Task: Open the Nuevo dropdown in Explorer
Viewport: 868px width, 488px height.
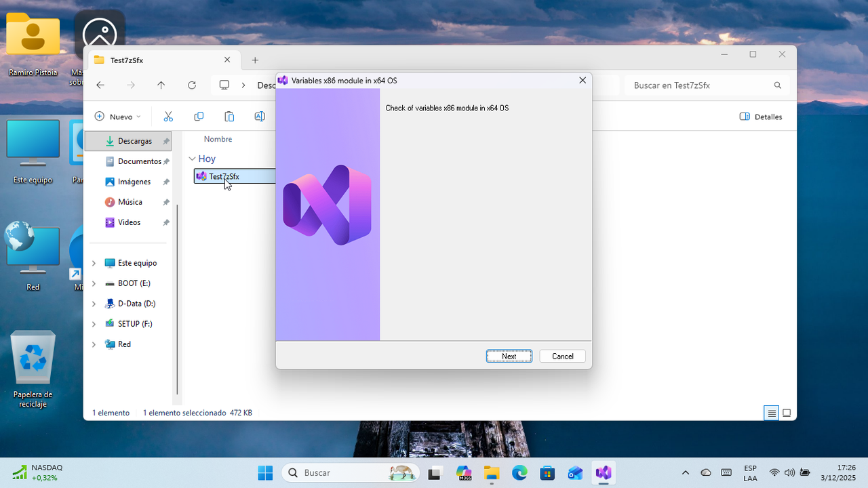Action: click(118, 117)
